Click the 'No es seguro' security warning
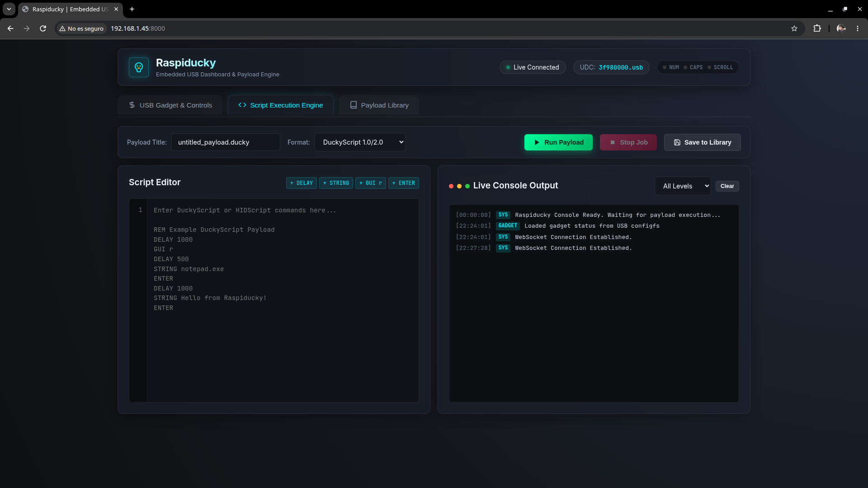 click(81, 28)
